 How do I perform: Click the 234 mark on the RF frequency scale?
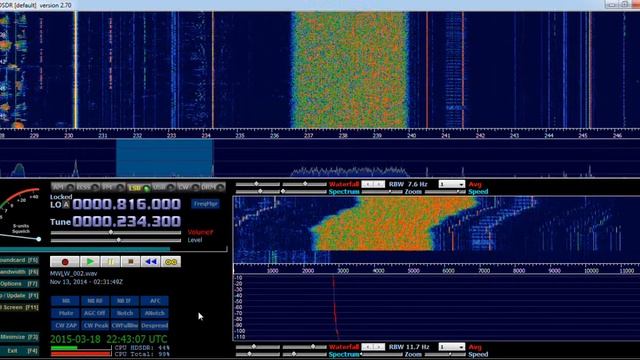coord(206,136)
